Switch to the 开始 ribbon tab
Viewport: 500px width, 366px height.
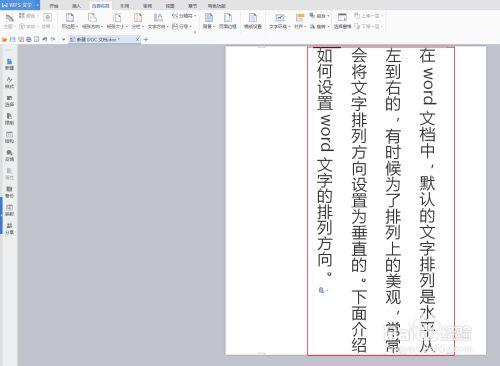pyautogui.click(x=54, y=6)
